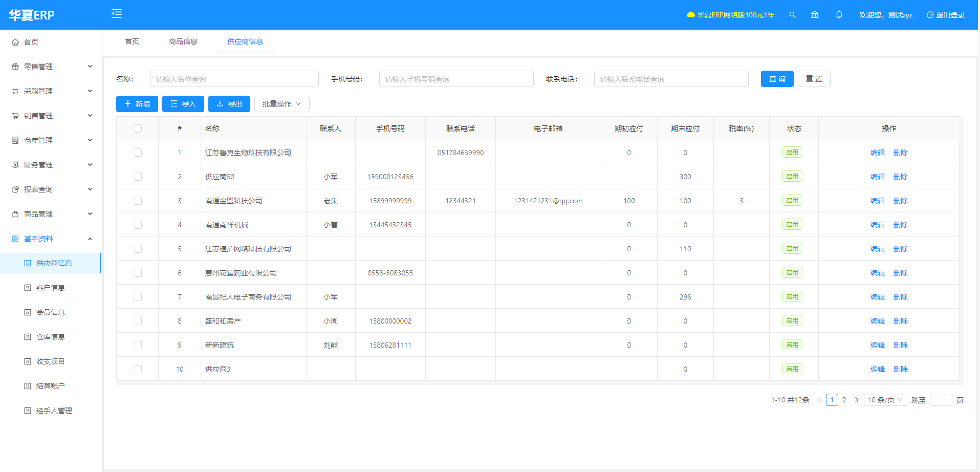The height and width of the screenshot is (472, 980).
Task: Click the bag icon for 商品管理
Action: coord(15,214)
